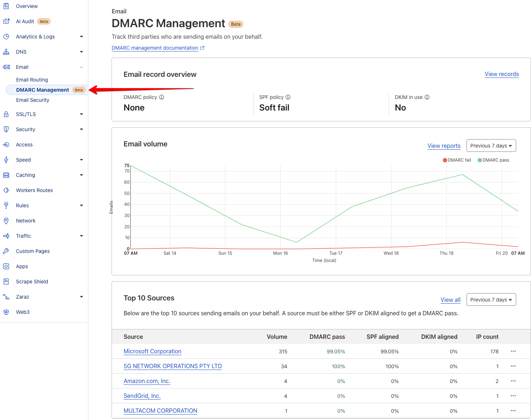Open the more options menu for Amazon.com row
This screenshot has height=420, width=531.
[513, 381]
